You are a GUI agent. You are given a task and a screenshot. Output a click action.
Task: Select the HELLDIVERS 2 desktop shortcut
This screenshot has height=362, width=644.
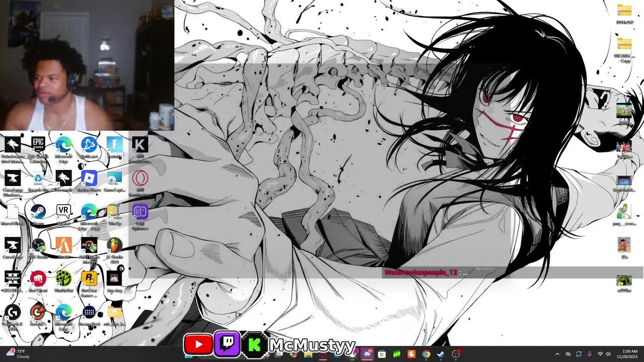click(x=13, y=284)
